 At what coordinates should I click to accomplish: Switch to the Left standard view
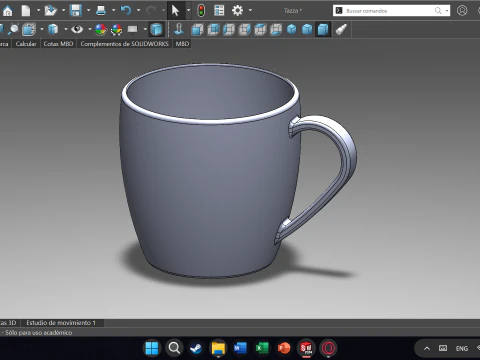click(229, 29)
